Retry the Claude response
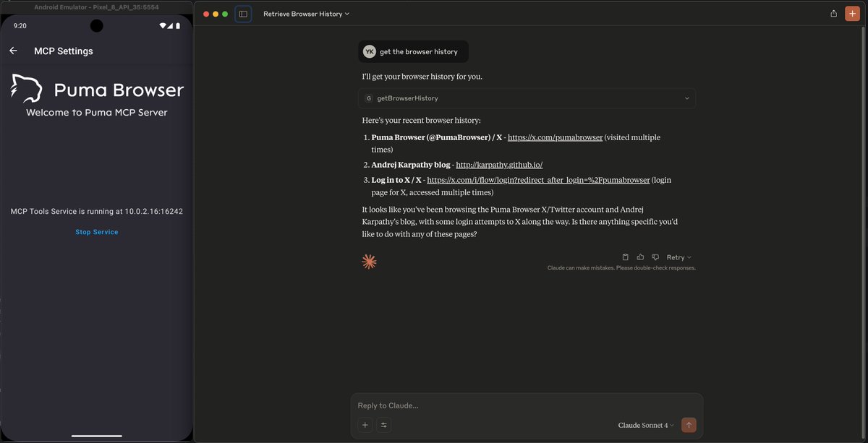The height and width of the screenshot is (443, 868). click(x=678, y=257)
